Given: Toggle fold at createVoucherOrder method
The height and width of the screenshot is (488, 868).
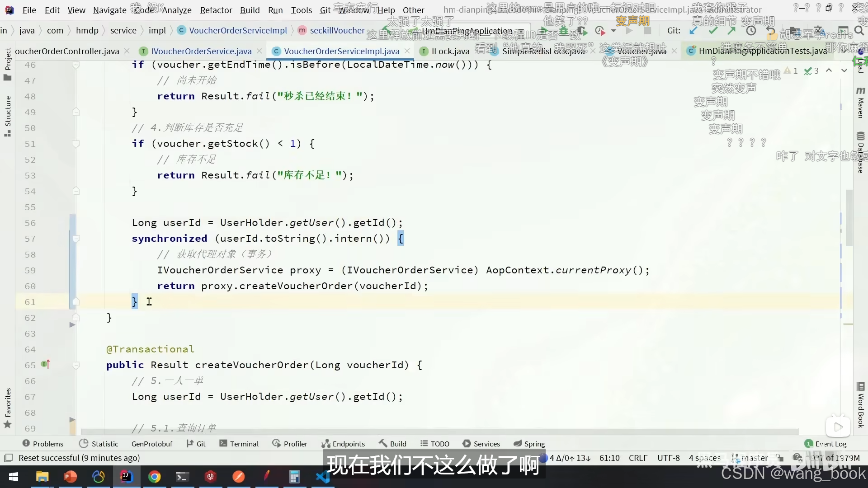Looking at the screenshot, I should tap(76, 365).
